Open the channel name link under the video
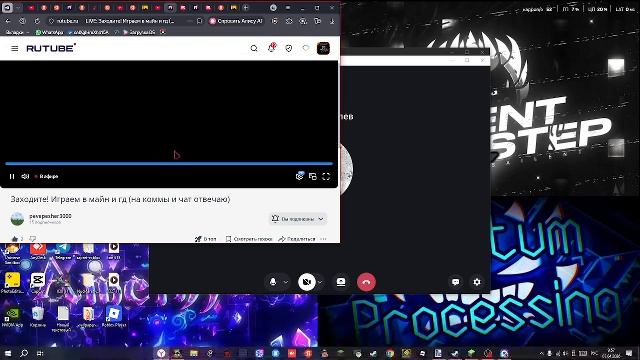The width and height of the screenshot is (640, 360). (50, 216)
